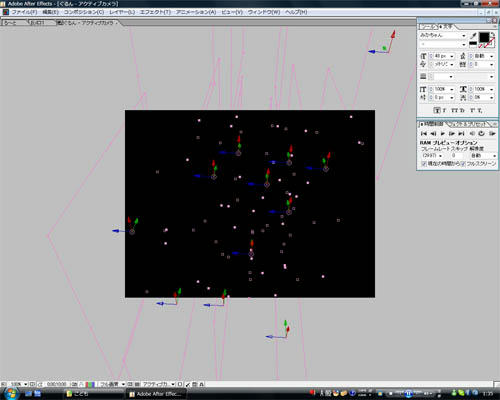The image size is (500, 400).
Task: Click the play button in time controls
Action: (442, 133)
